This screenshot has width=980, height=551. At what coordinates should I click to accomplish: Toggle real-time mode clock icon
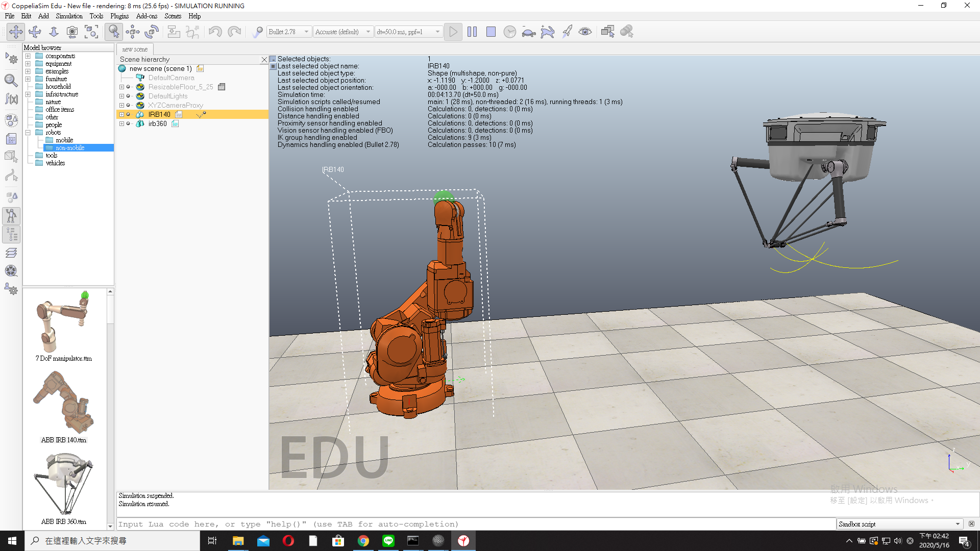tap(510, 32)
